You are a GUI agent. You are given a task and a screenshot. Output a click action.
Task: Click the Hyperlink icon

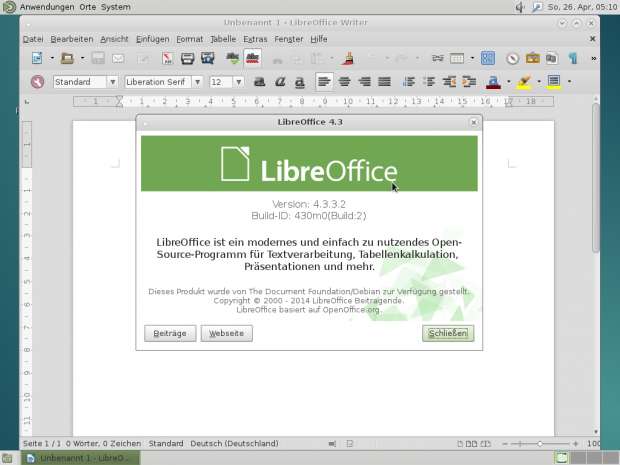tap(437, 59)
